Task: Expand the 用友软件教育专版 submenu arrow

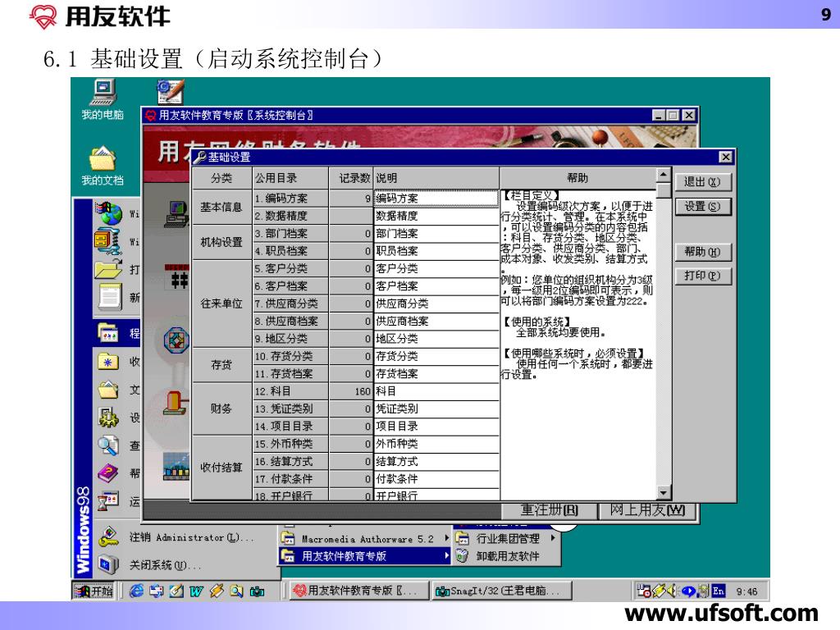Action: point(446,556)
